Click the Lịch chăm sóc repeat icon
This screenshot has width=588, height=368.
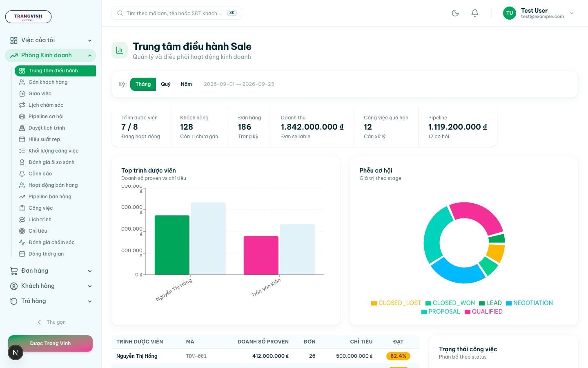pos(22,105)
